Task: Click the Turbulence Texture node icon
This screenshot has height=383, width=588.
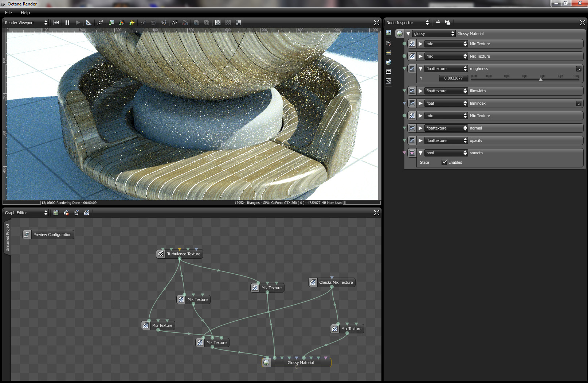Action: [x=161, y=254]
